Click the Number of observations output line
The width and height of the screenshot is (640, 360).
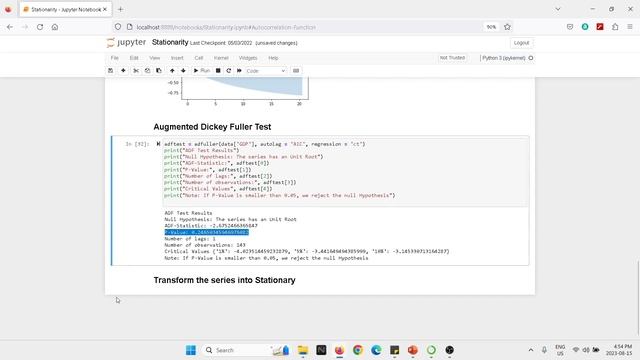click(205, 245)
